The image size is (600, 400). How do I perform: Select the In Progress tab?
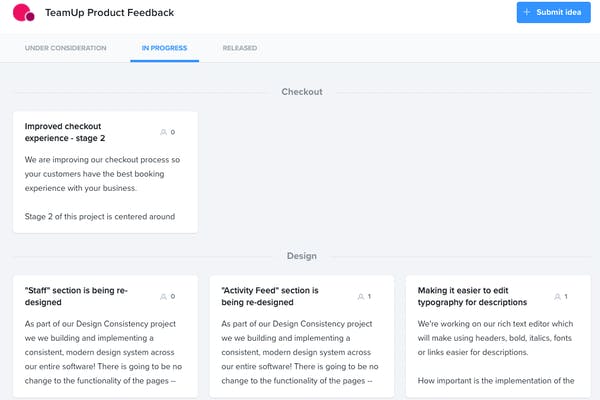[x=165, y=48]
